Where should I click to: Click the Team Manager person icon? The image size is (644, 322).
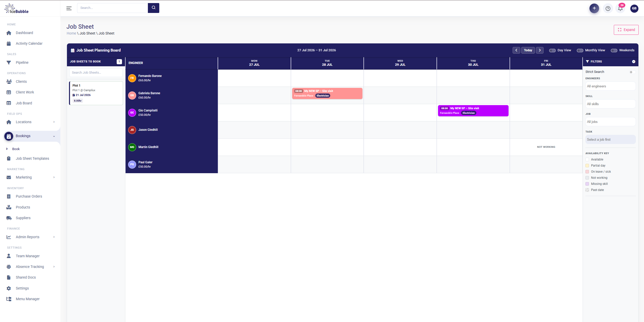(x=9, y=256)
